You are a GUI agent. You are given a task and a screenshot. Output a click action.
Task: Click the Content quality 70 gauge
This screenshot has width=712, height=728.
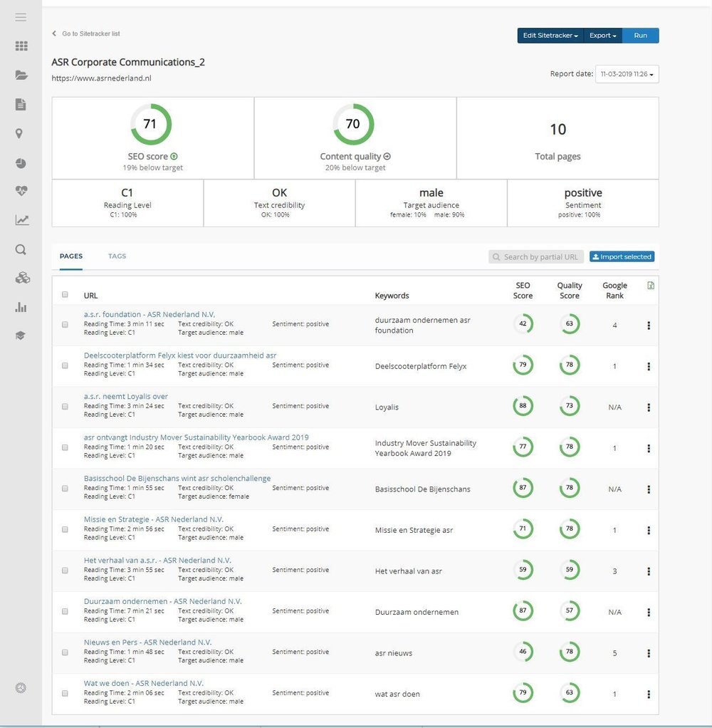click(353, 124)
